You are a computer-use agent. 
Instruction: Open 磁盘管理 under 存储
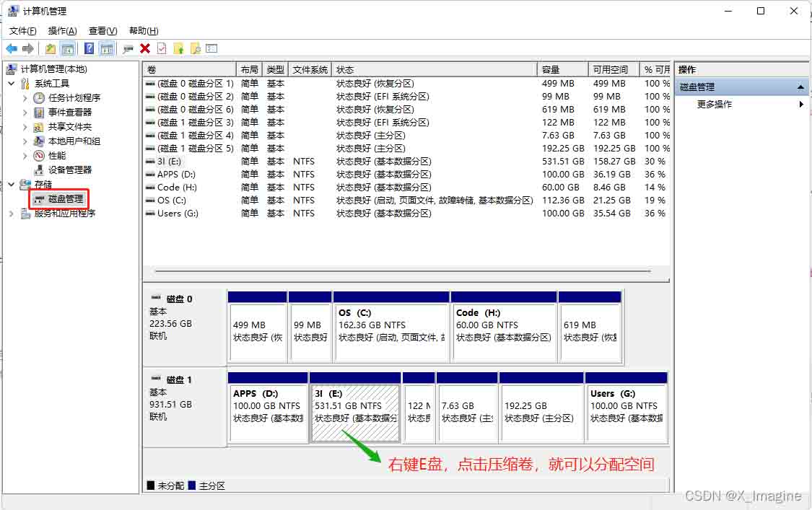[x=65, y=198]
